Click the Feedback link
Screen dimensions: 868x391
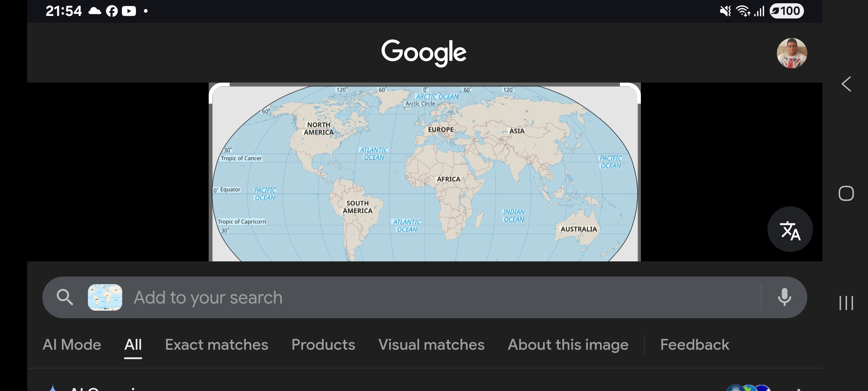694,345
